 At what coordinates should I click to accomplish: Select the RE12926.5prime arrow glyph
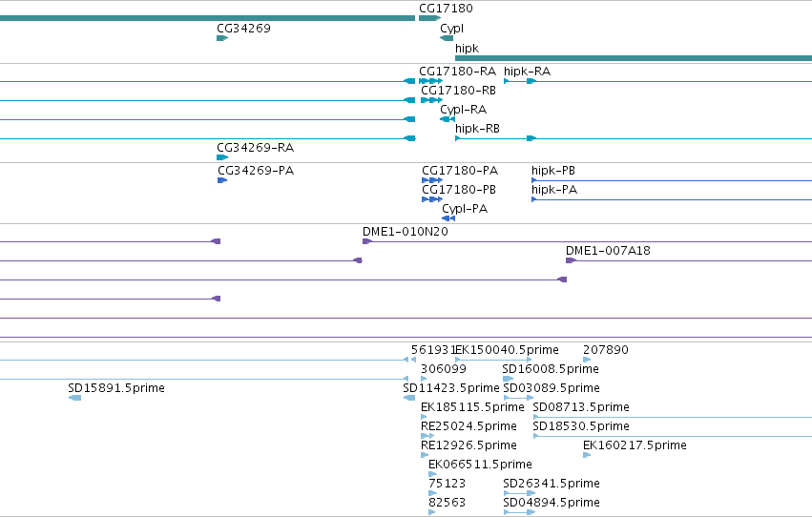(x=425, y=455)
